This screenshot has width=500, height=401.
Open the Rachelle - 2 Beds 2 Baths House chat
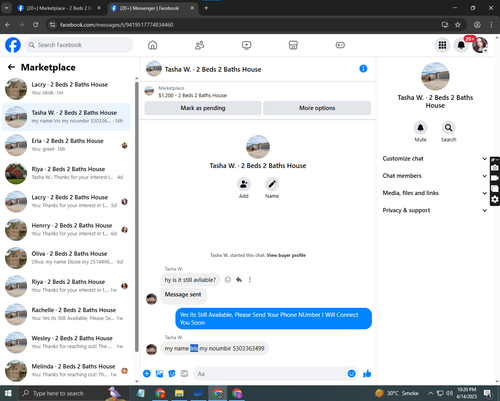(67, 314)
